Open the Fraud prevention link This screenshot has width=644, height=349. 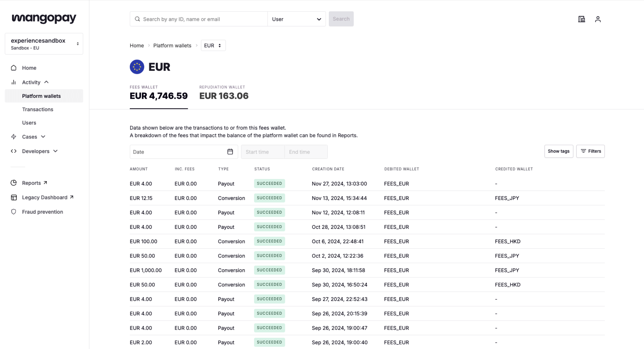(42, 212)
